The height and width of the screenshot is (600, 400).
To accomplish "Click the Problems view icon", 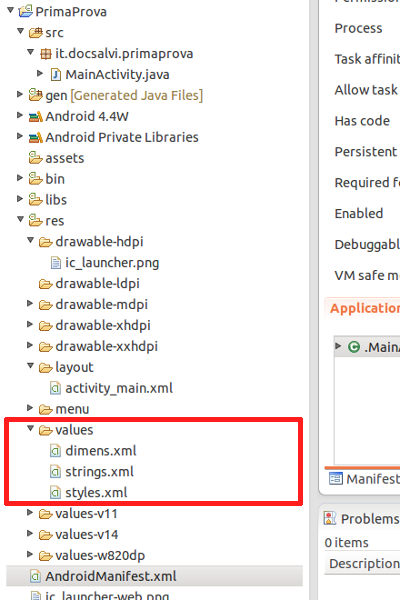I will pos(330,518).
